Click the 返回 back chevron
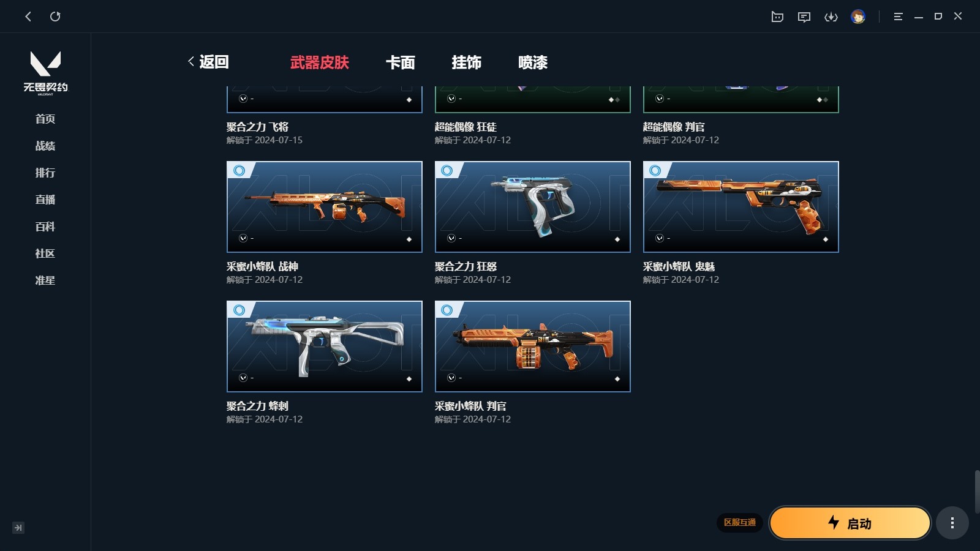Viewport: 980px width, 551px height. (191, 61)
